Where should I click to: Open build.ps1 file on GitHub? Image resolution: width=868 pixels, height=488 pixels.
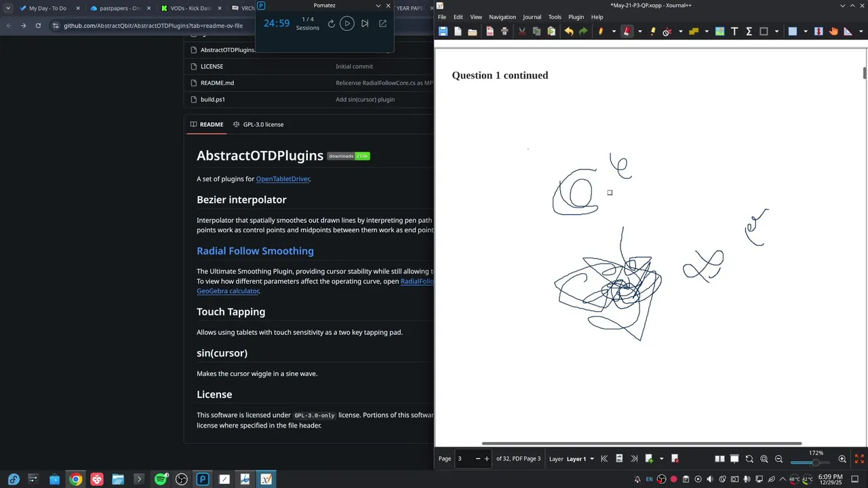[212, 99]
